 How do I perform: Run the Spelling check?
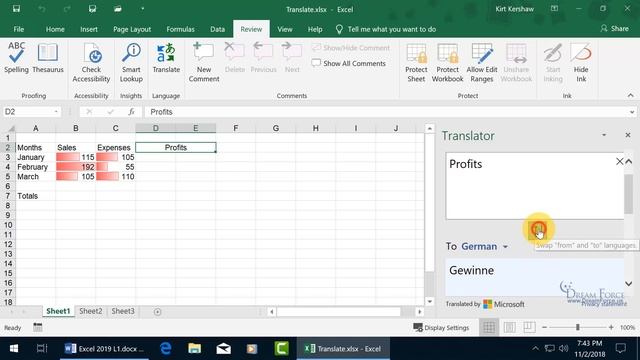[x=16, y=58]
